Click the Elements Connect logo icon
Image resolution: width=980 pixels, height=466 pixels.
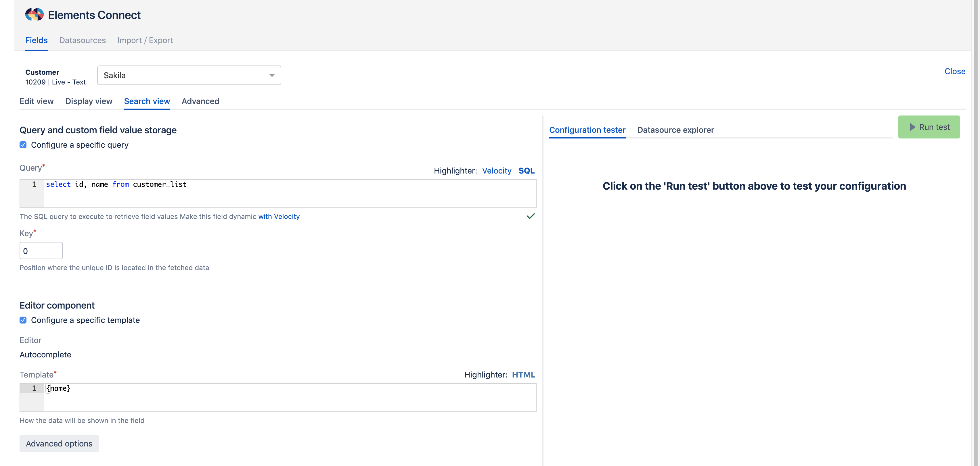click(x=34, y=14)
